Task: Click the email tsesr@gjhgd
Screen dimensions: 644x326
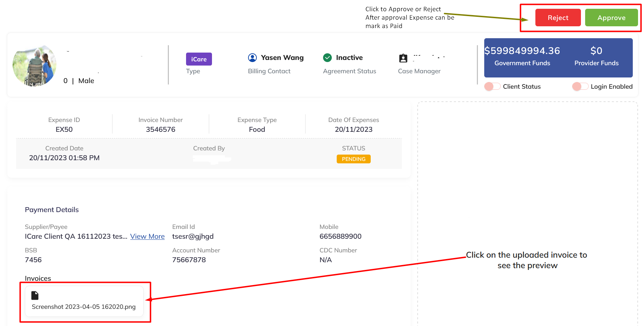Action: click(193, 237)
